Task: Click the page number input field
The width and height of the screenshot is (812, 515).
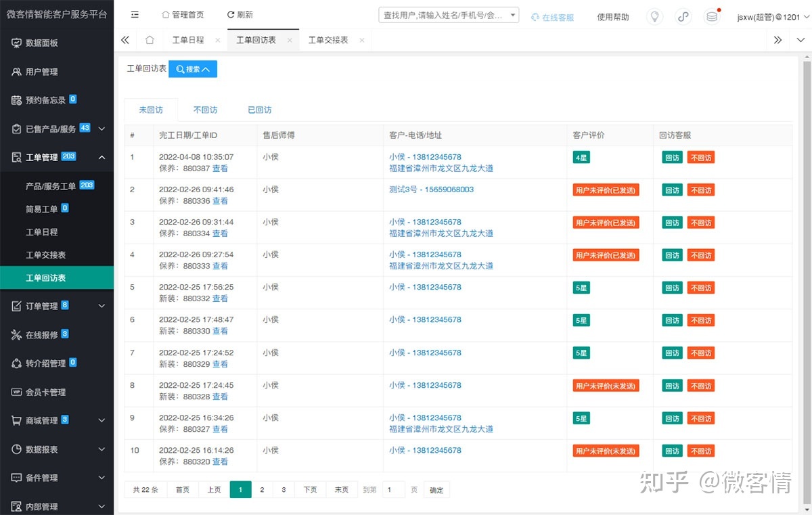Action: coord(393,490)
